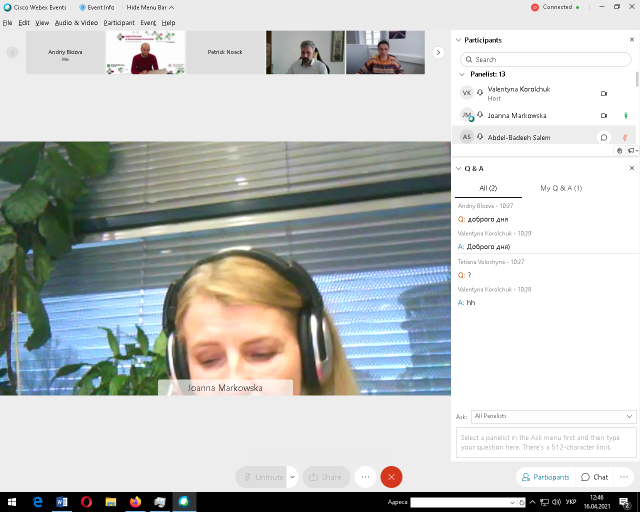Open the volume control in system tray

(x=556, y=502)
